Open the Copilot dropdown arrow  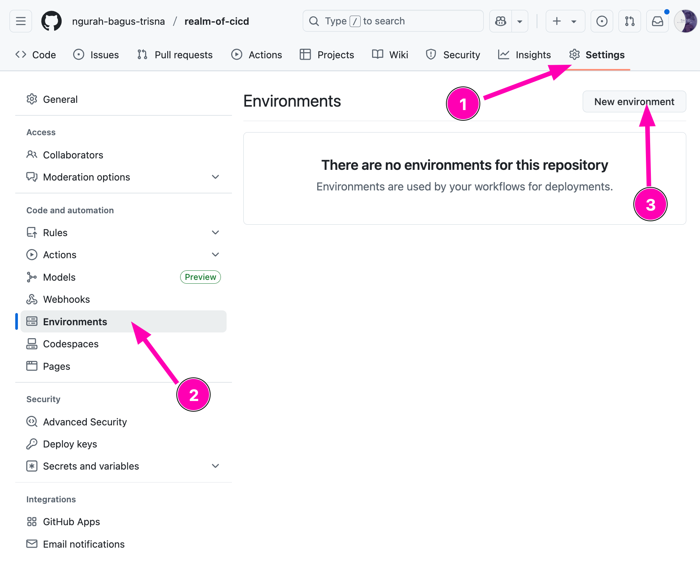tap(519, 21)
